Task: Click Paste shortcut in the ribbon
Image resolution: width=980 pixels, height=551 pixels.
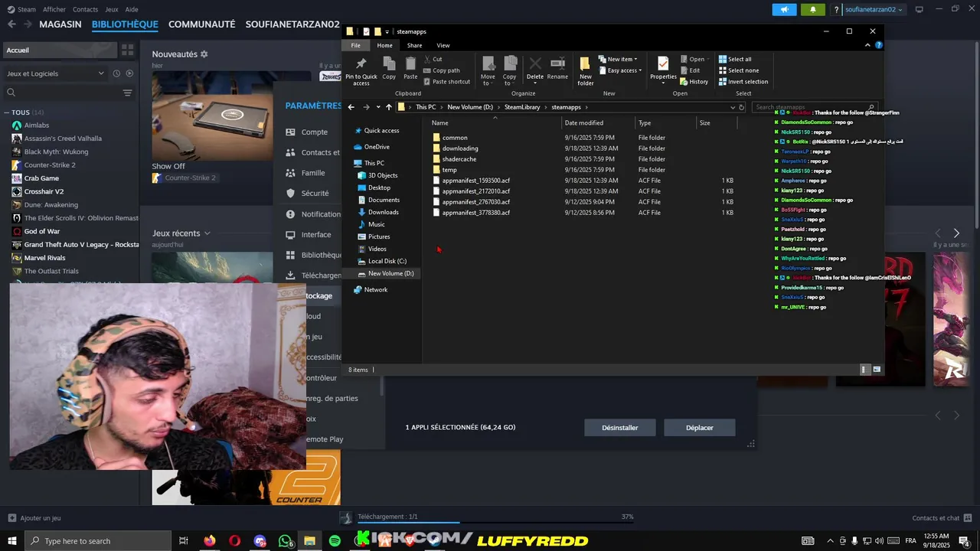Action: click(446, 82)
